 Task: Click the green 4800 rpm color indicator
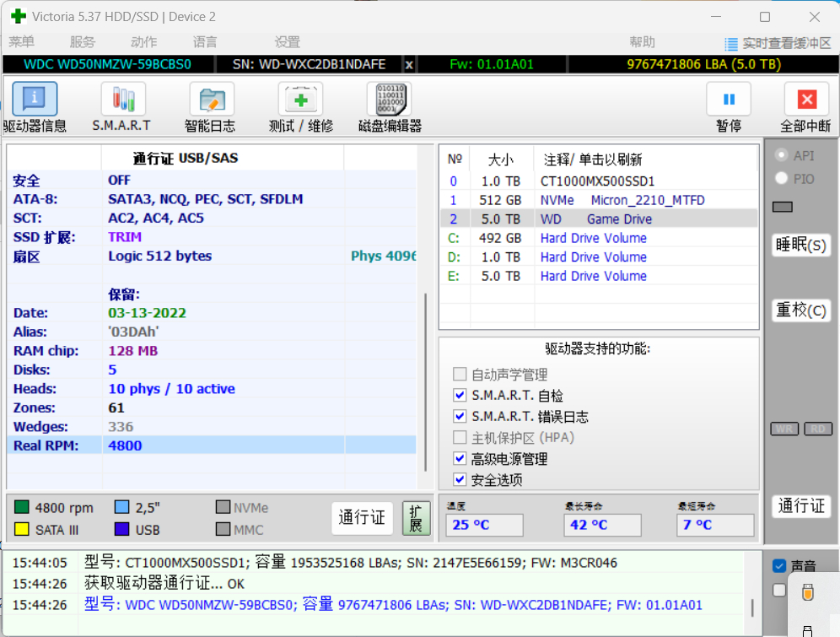coord(22,507)
